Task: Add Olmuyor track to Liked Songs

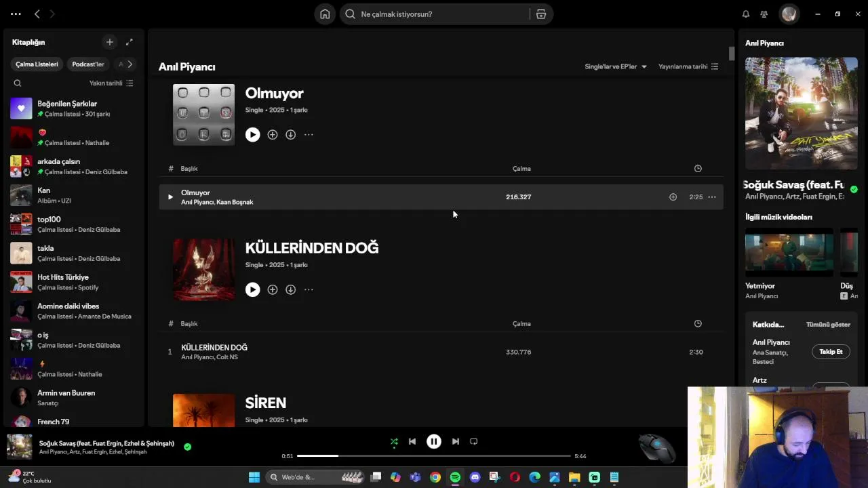Action: pyautogui.click(x=673, y=197)
